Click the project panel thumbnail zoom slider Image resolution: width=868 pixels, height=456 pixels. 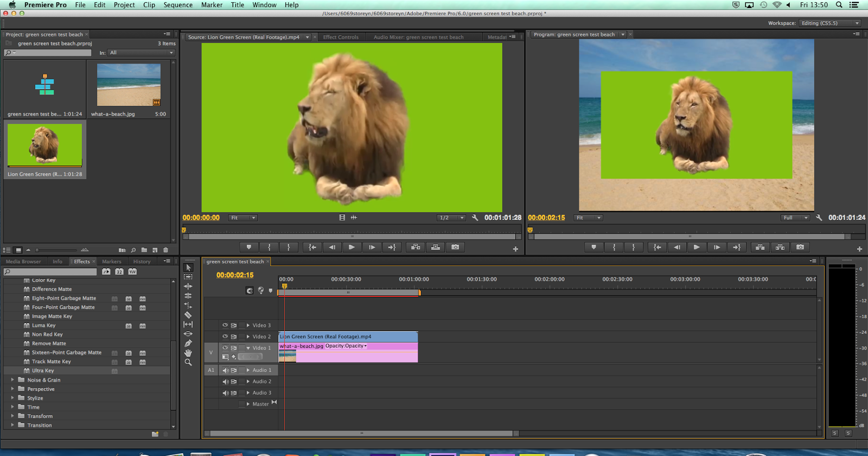click(x=37, y=250)
